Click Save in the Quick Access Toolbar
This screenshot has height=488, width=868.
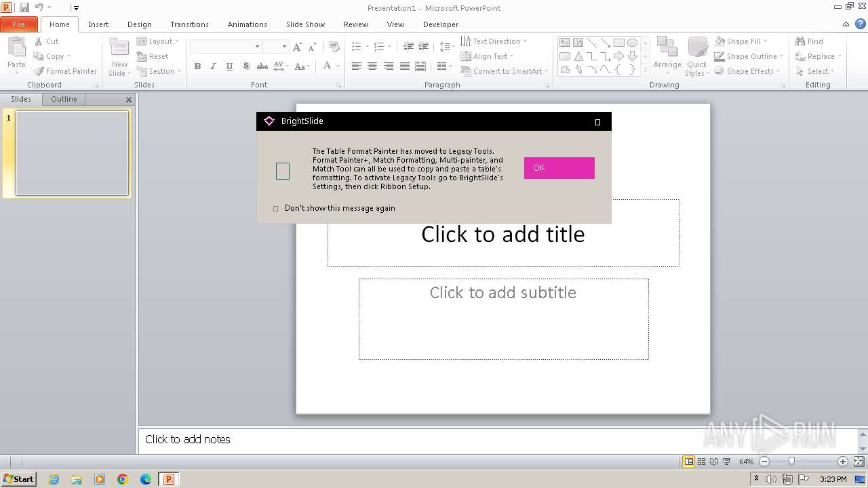click(x=24, y=7)
